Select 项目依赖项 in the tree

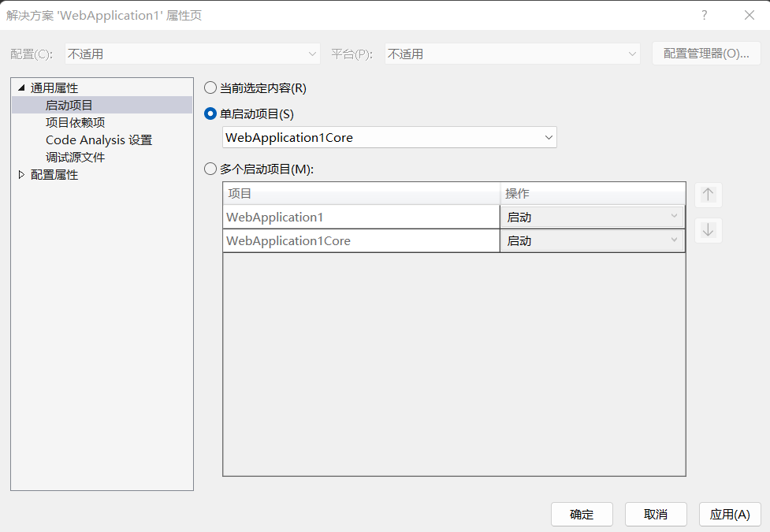[x=75, y=122]
